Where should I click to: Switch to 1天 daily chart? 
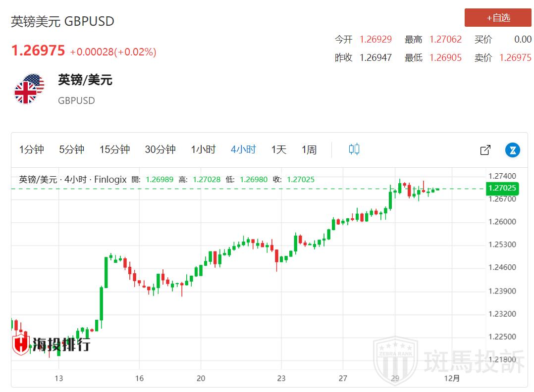click(278, 149)
